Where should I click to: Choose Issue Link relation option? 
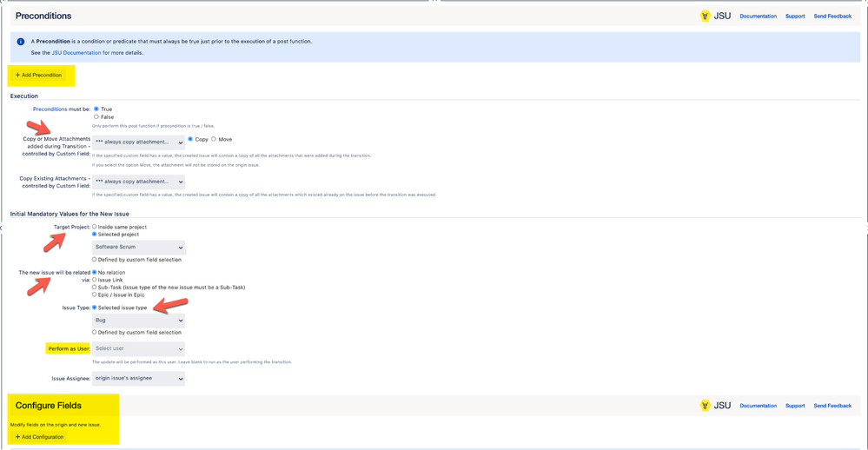(94, 280)
